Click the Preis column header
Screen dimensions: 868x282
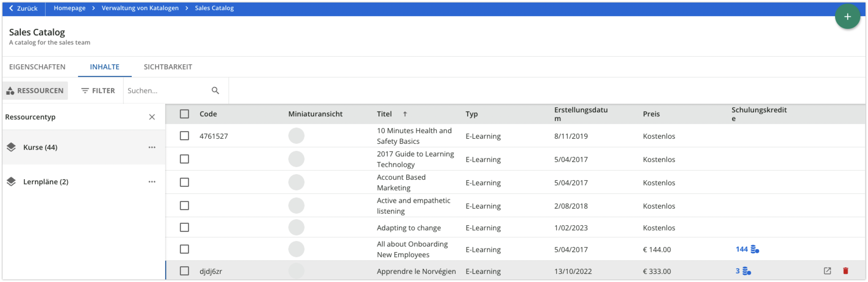tap(651, 114)
